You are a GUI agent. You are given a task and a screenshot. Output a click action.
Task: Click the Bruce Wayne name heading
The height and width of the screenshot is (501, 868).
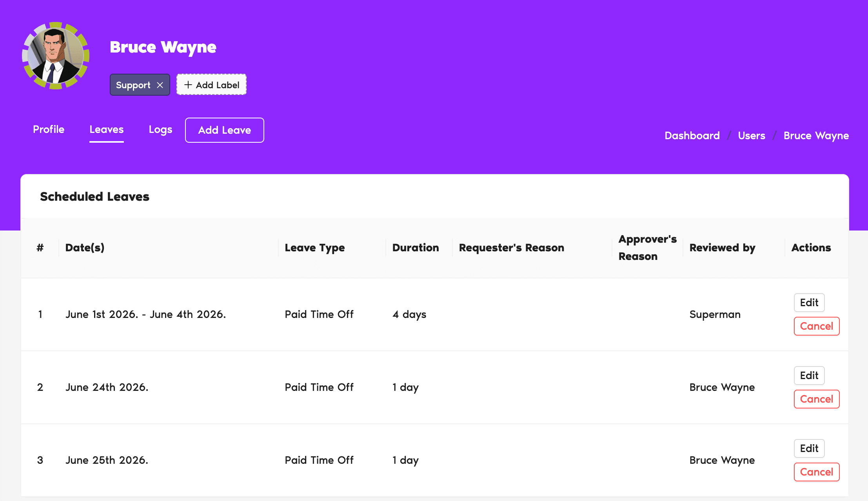(x=163, y=47)
